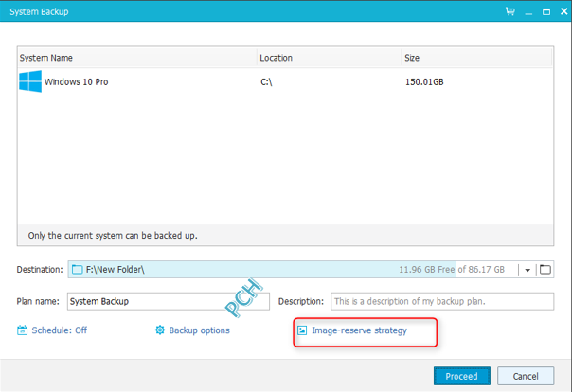Click the gear icon beside Backup options
The height and width of the screenshot is (392, 572).
tap(160, 330)
